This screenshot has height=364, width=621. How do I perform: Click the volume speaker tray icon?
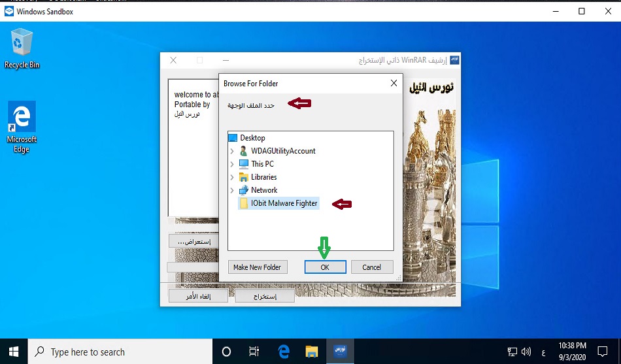coord(526,352)
